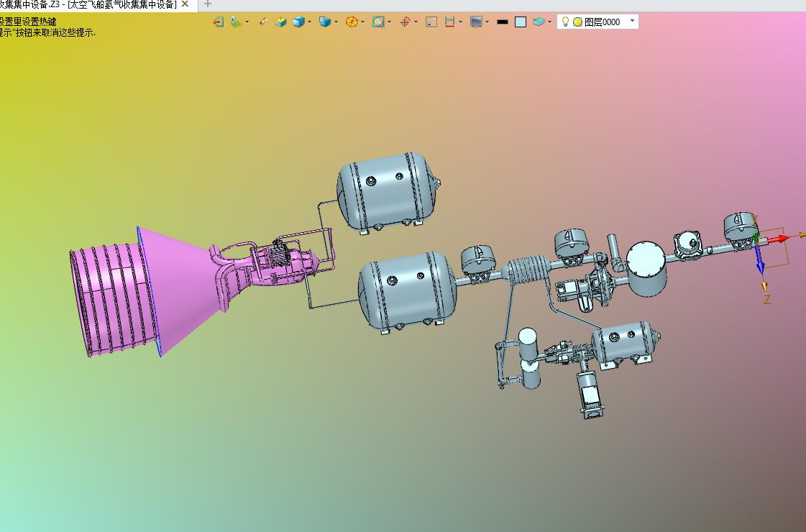Open the 图层0000 layer selector dropdown
806x532 pixels.
(x=632, y=21)
